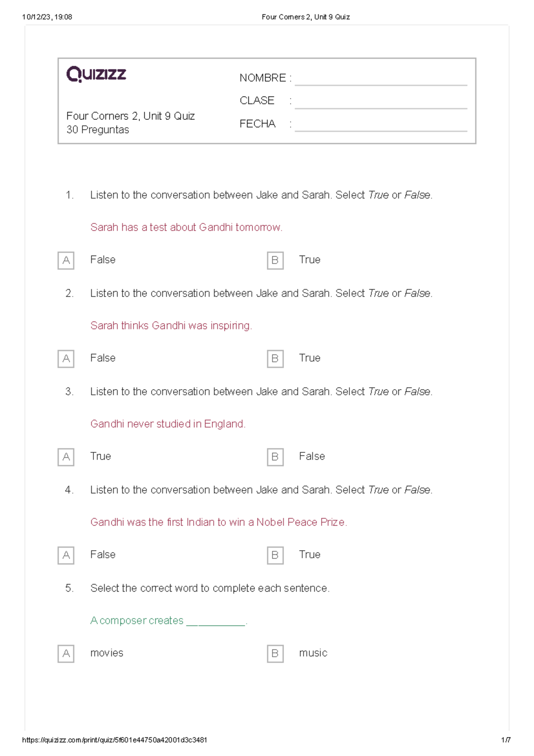
Task: Mark box A False for question 2
Action: point(66,359)
